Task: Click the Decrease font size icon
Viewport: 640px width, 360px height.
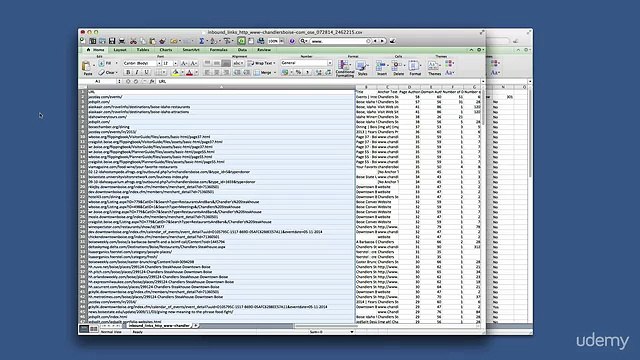Action: click(194, 63)
